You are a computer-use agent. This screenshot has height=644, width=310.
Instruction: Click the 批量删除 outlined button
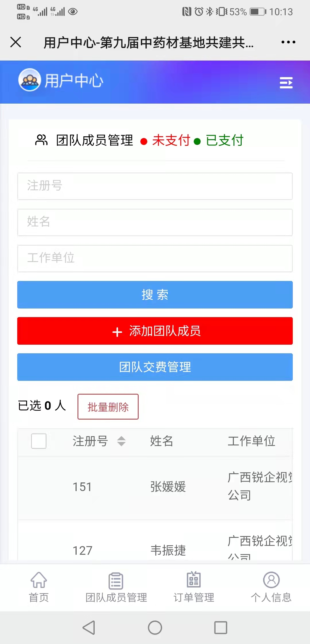(108, 407)
